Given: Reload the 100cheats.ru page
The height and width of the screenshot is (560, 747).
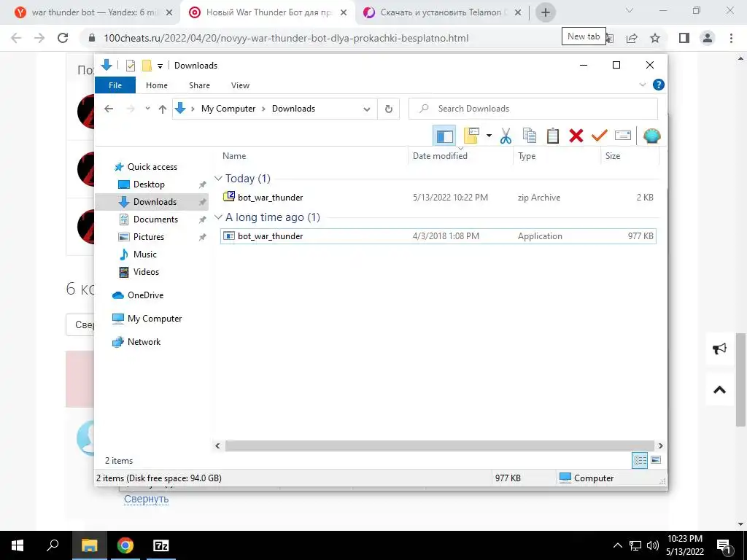Looking at the screenshot, I should (x=63, y=38).
